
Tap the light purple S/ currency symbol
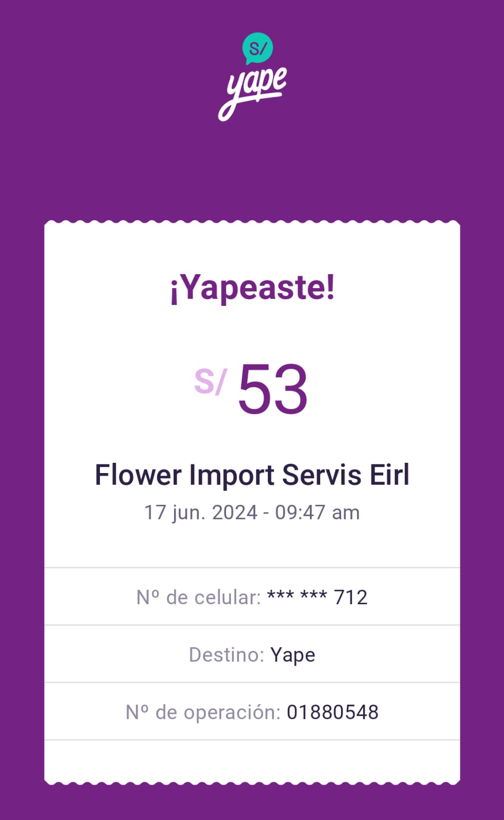pos(210,382)
